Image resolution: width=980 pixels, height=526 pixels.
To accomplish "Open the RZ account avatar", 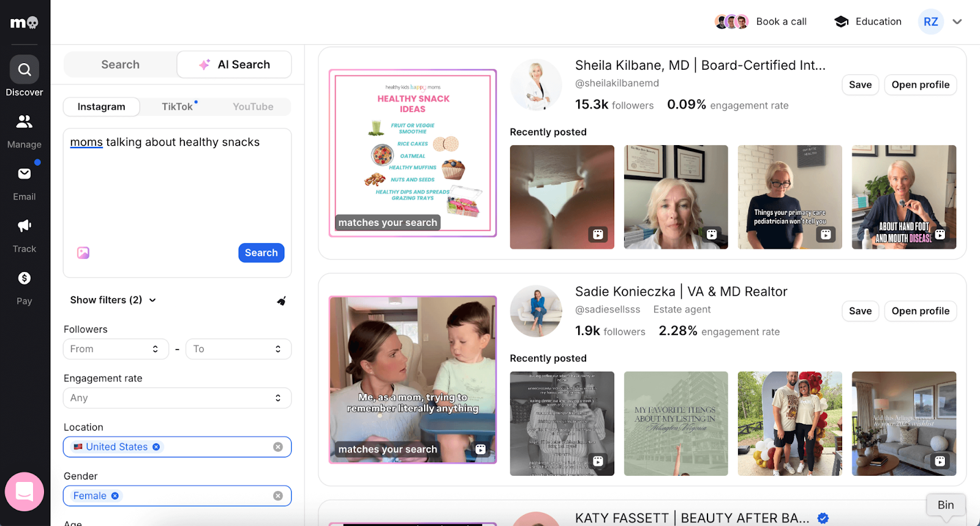I will [x=930, y=21].
